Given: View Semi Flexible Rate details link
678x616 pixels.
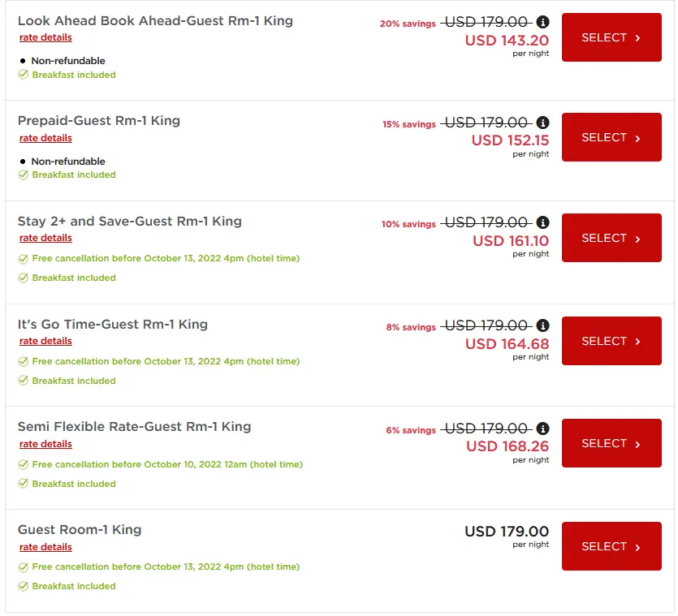Looking at the screenshot, I should pyautogui.click(x=45, y=444).
